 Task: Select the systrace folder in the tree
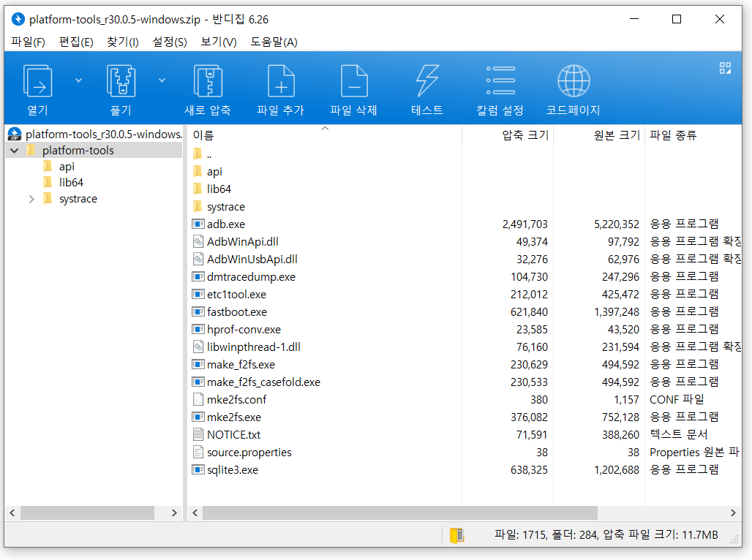click(78, 199)
